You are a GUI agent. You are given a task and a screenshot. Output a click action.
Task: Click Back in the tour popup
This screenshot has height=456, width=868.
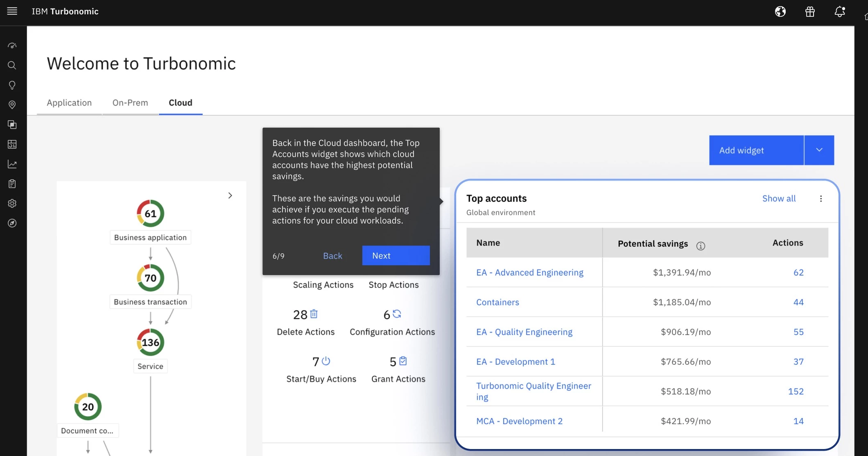coord(332,256)
